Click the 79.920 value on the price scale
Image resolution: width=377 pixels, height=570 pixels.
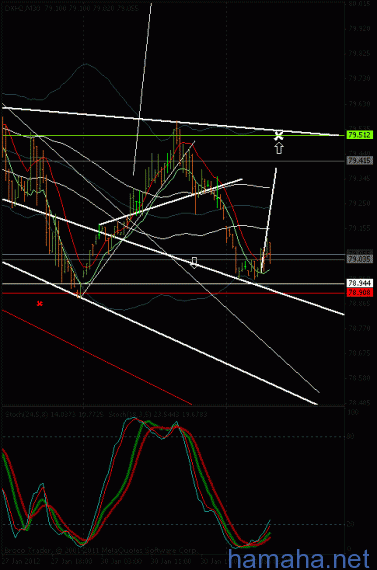pyautogui.click(x=359, y=28)
